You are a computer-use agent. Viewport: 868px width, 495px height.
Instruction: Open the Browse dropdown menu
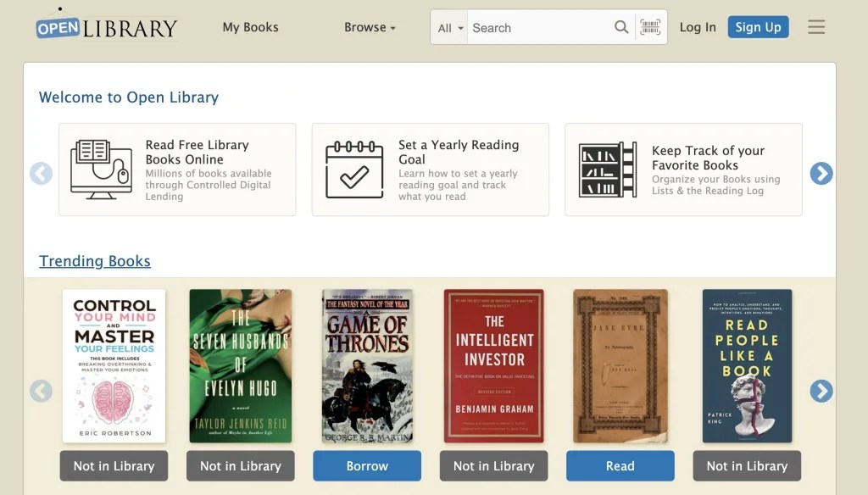click(370, 27)
